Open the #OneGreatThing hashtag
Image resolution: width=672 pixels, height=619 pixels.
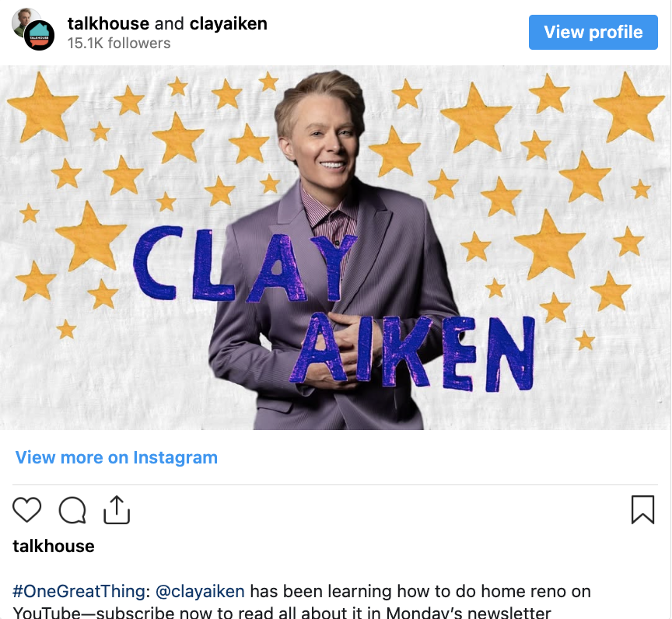pos(79,591)
